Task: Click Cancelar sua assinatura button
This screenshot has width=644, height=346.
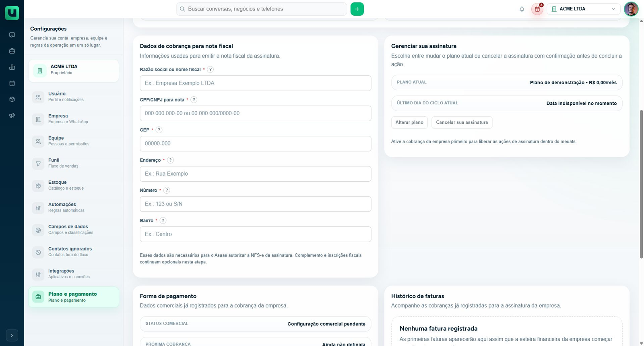Action: point(462,122)
